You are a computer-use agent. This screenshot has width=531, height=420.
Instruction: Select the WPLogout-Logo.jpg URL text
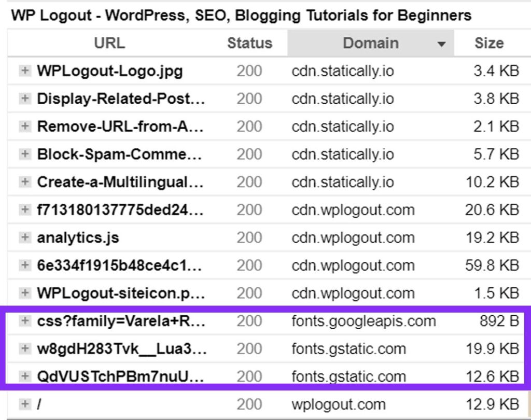(110, 71)
